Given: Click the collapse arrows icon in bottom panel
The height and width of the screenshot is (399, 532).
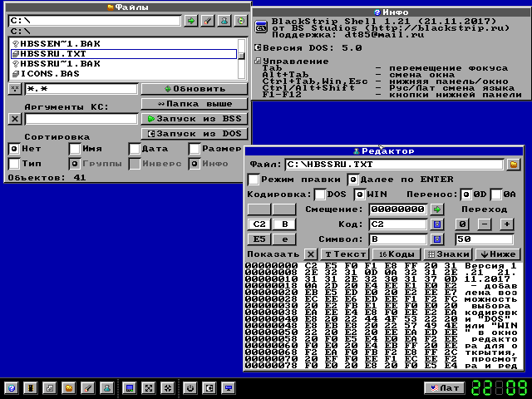Looking at the screenshot, I should pos(168,388).
